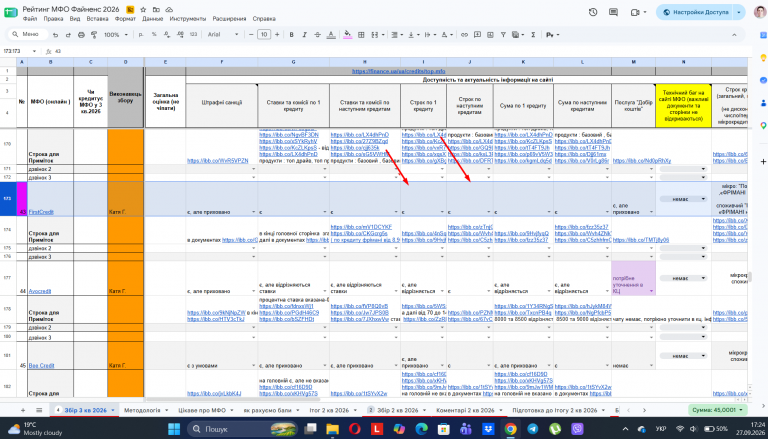The width and height of the screenshot is (768, 439).
Task: Format cell as percent
Action: [154, 35]
